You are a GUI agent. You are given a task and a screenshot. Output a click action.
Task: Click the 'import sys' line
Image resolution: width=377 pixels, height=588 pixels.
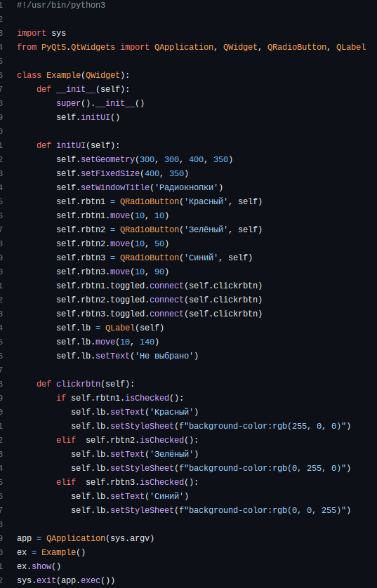pos(41,33)
